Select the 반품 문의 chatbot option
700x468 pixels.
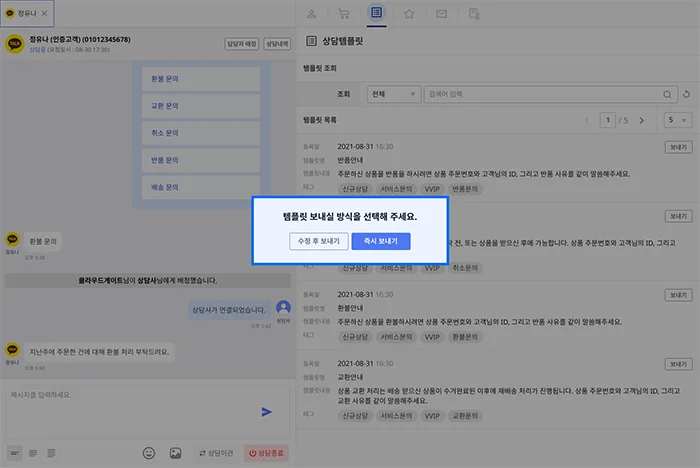point(201,160)
